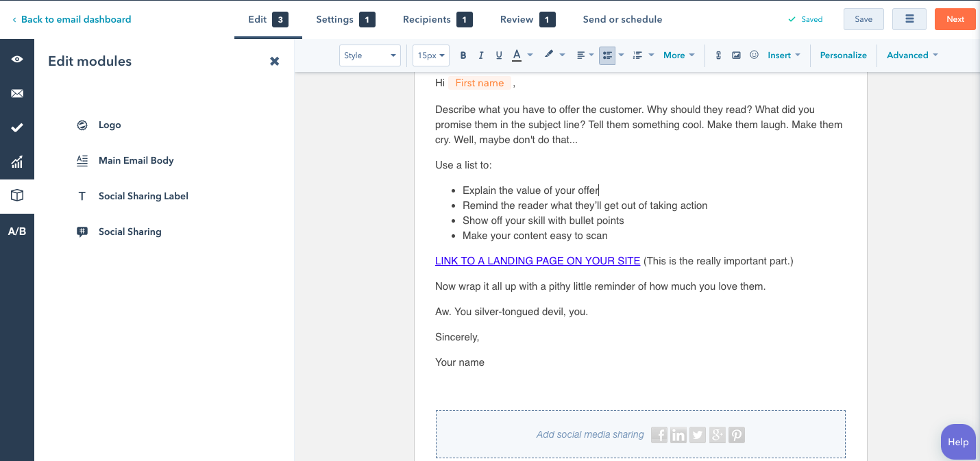980x461 pixels.
Task: Click the text alignment icon
Action: tap(580, 55)
